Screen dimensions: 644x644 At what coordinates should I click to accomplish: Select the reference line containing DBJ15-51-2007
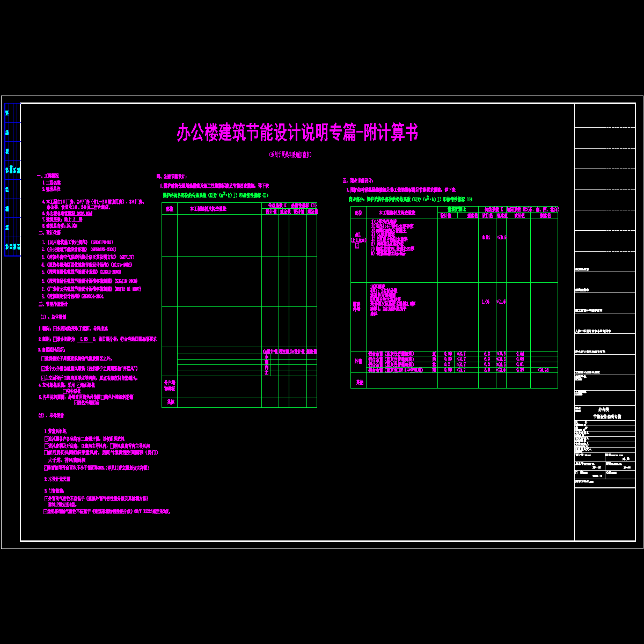pyautogui.click(x=91, y=289)
